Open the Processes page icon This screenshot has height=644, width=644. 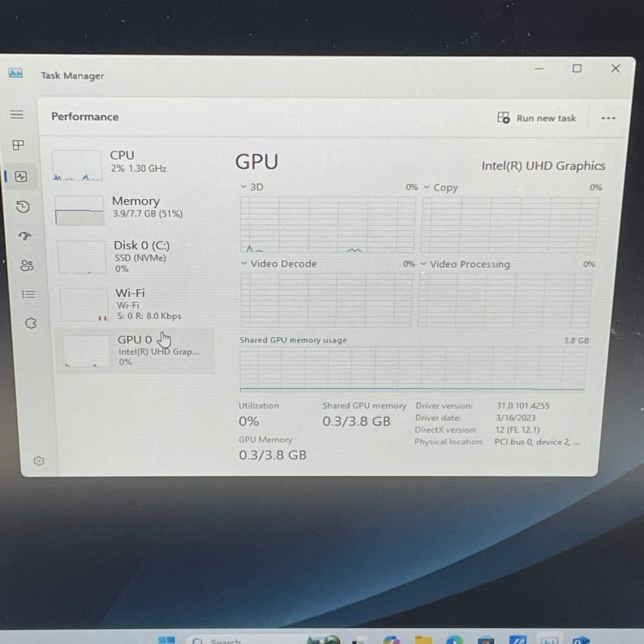pyautogui.click(x=18, y=145)
